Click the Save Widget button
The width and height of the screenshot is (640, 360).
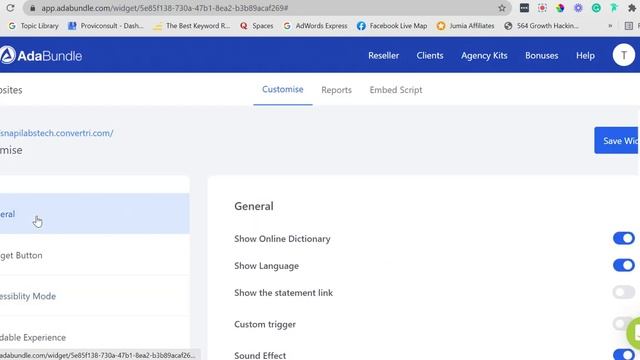[x=616, y=140]
